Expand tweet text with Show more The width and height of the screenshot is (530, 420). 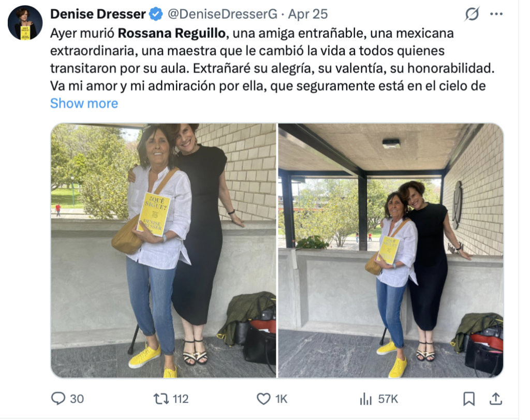click(x=84, y=103)
